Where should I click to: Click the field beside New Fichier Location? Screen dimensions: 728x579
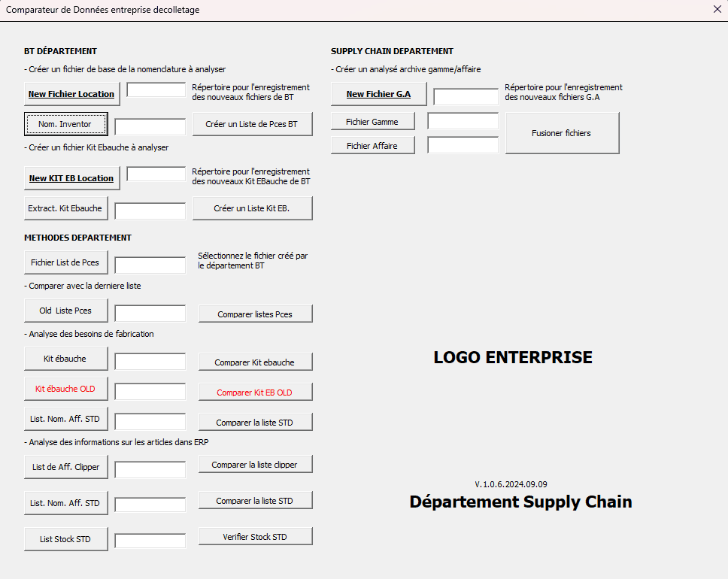click(x=156, y=89)
